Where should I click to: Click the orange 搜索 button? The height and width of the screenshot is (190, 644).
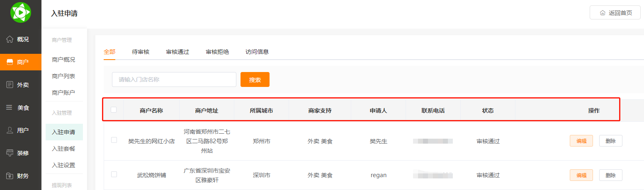(x=255, y=79)
